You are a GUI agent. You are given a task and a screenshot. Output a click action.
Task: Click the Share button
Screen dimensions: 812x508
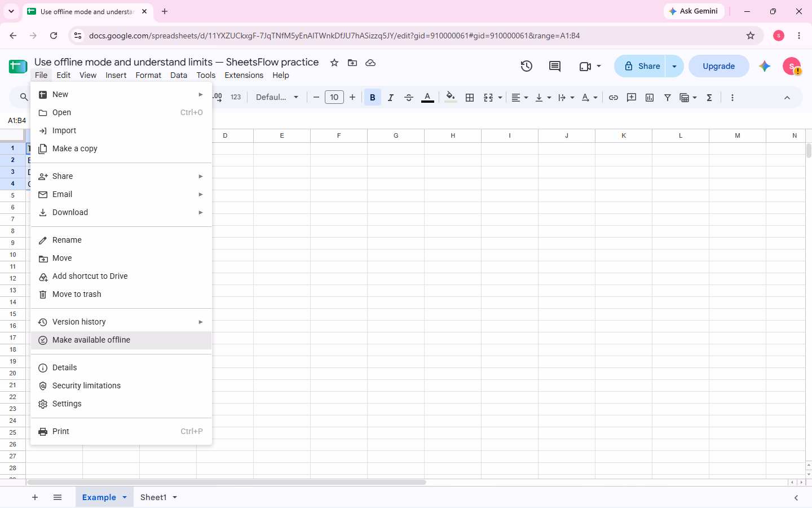click(641, 66)
